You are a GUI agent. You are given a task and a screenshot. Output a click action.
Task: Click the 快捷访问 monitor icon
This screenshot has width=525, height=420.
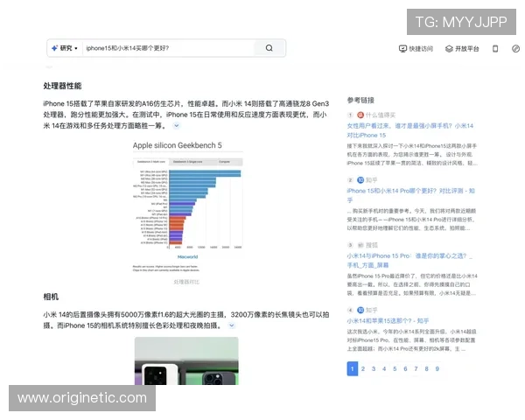[402, 49]
